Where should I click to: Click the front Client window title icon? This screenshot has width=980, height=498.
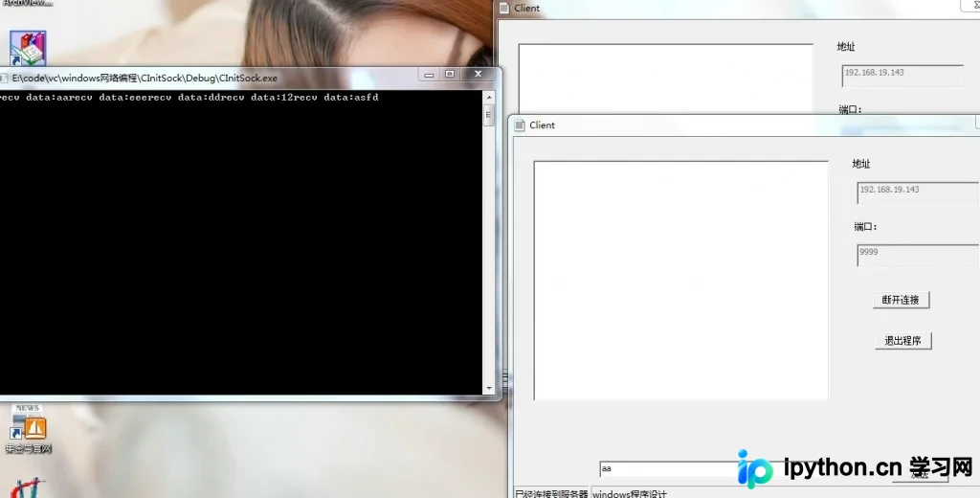coord(520,125)
